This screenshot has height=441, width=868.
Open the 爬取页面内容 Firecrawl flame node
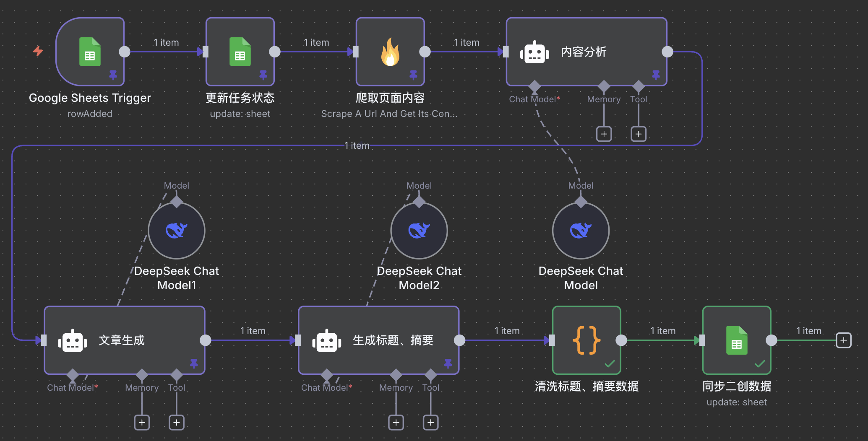coord(390,52)
